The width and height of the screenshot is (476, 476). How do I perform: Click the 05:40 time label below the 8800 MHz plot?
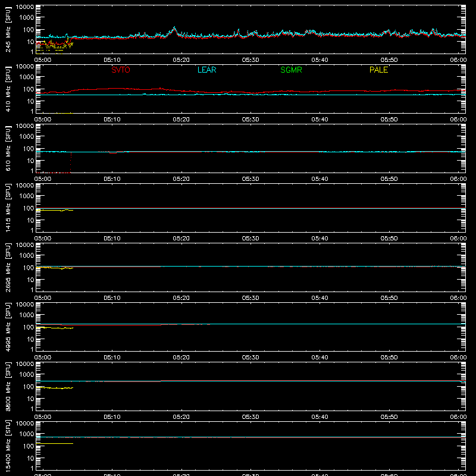pos(320,417)
